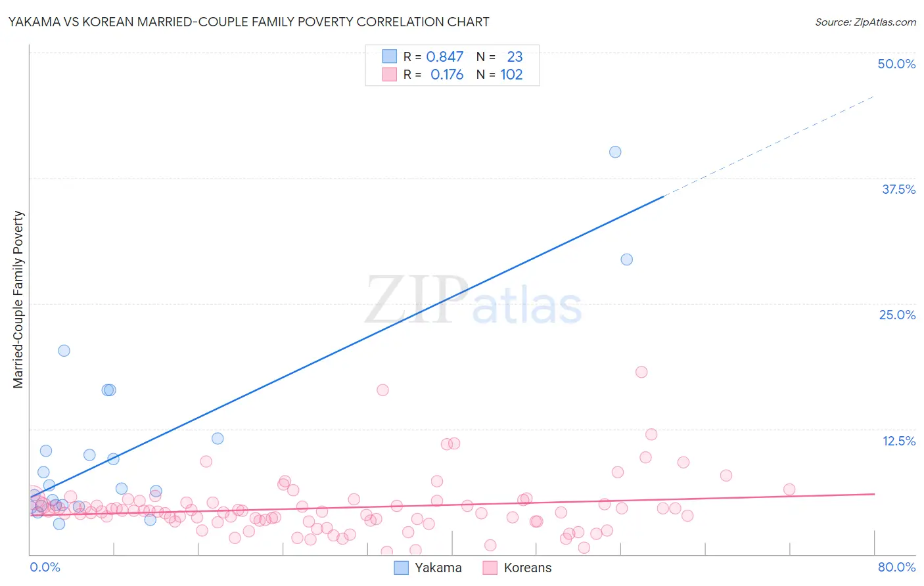The height and width of the screenshot is (586, 924).
Task: Select the Yakama legend label
Action: [x=438, y=568]
